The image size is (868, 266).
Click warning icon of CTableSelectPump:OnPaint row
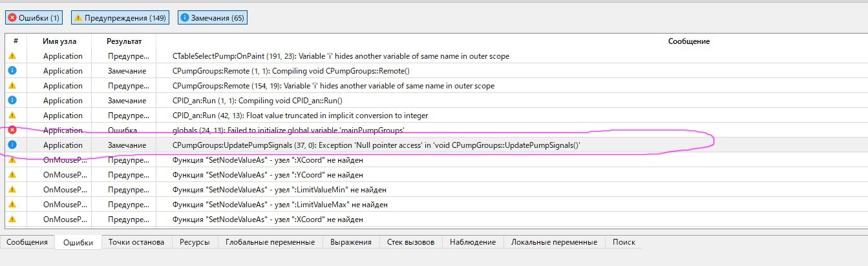(x=12, y=56)
